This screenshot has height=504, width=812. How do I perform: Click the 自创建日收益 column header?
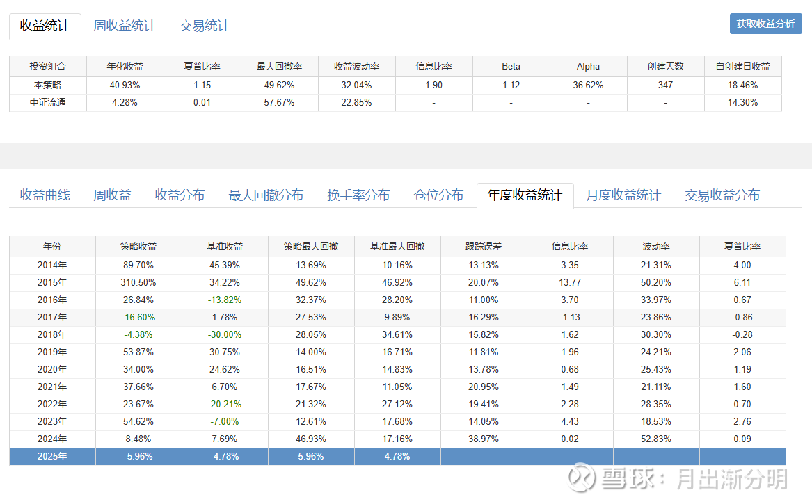click(742, 66)
